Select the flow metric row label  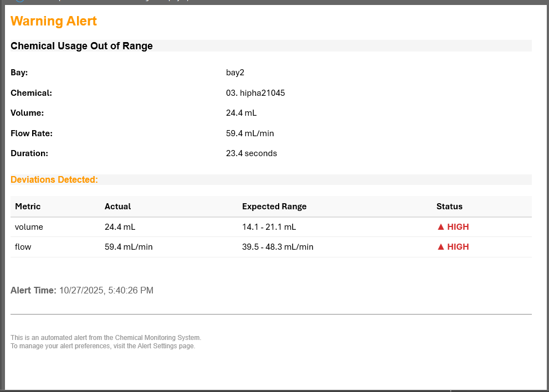pyautogui.click(x=23, y=247)
